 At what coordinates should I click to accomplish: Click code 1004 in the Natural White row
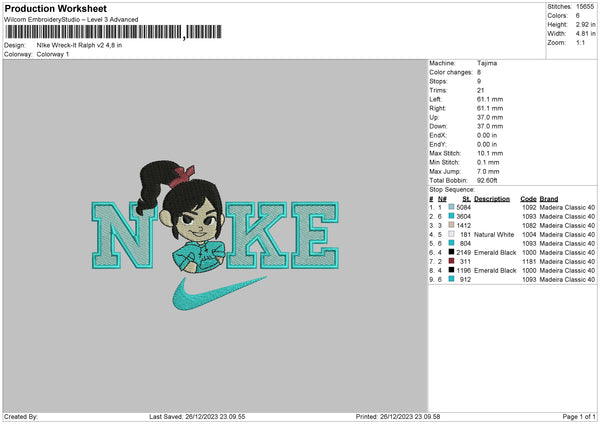click(529, 235)
